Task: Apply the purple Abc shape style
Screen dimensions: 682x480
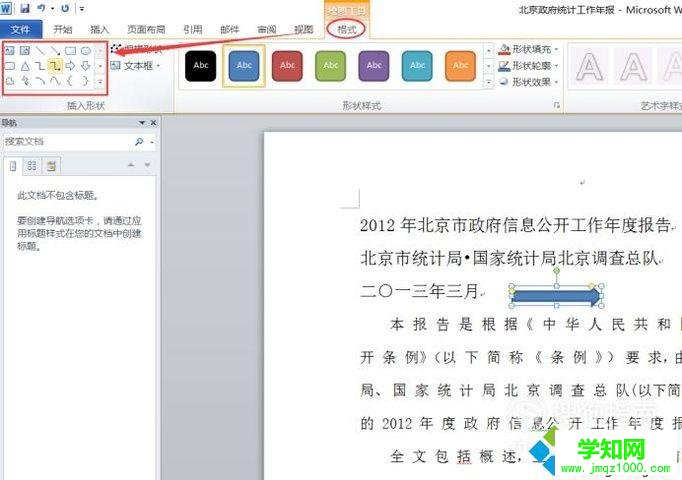Action: tap(374, 66)
